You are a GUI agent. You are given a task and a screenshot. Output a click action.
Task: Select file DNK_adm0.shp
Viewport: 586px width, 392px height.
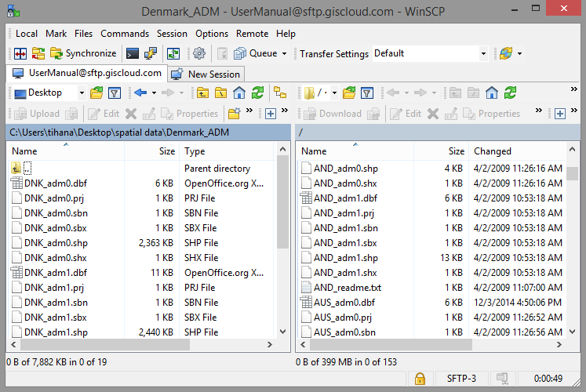[x=141, y=243]
